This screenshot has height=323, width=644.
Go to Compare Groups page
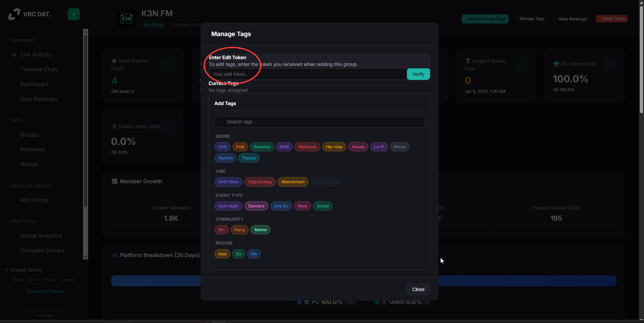coord(42,251)
